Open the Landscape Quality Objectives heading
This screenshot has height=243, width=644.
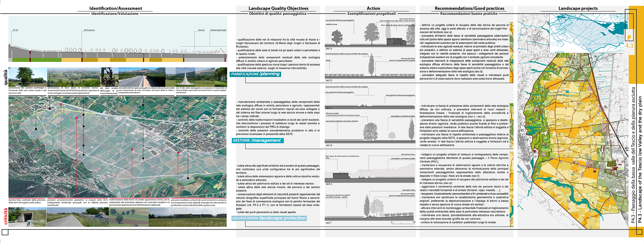pos(278,8)
